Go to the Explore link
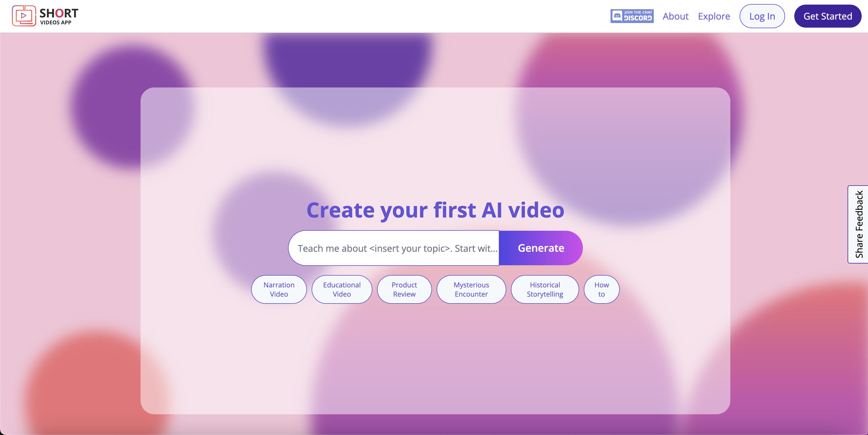The width and height of the screenshot is (868, 435). (x=714, y=16)
